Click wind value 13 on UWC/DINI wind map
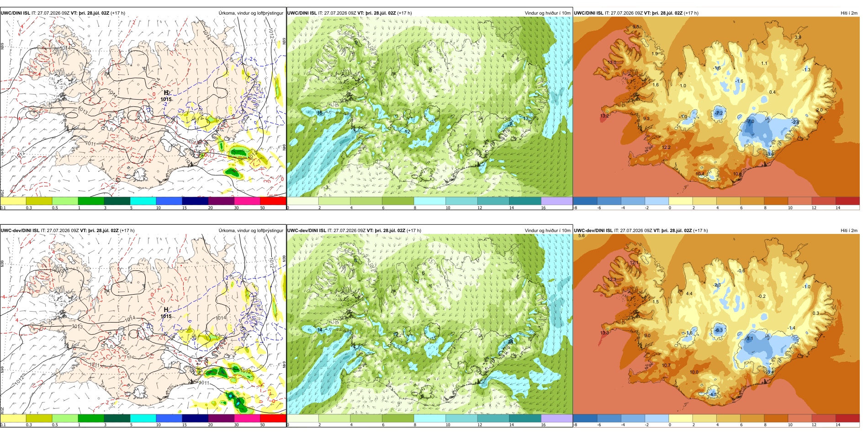The height and width of the screenshot is (434, 868). pos(526,118)
